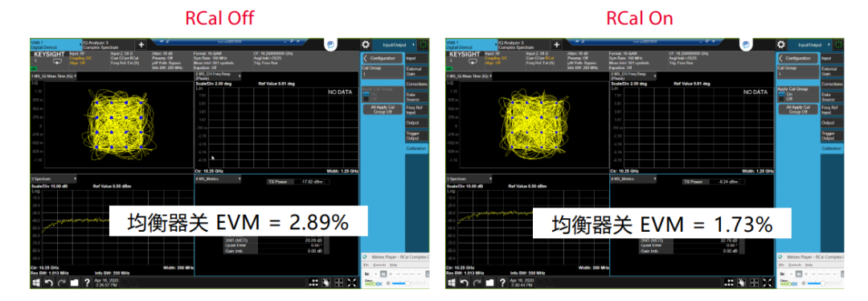
Task: Open the 4 MS_Metrics window dropdown in RCal Off screen
Action: [x=218, y=179]
